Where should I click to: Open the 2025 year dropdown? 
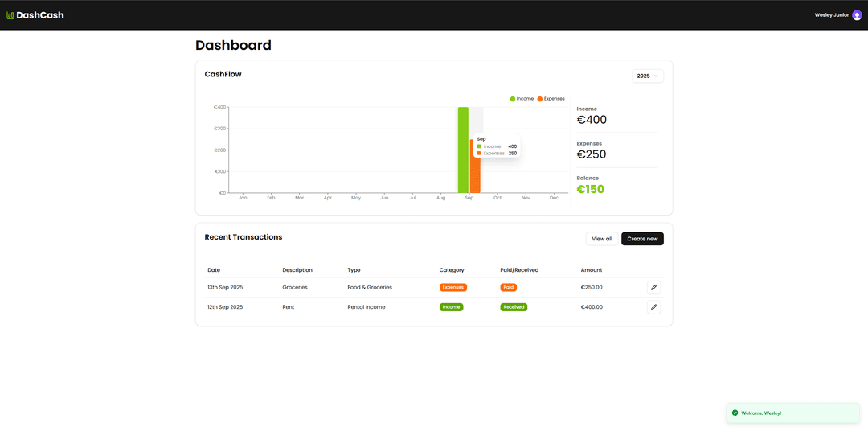click(647, 76)
